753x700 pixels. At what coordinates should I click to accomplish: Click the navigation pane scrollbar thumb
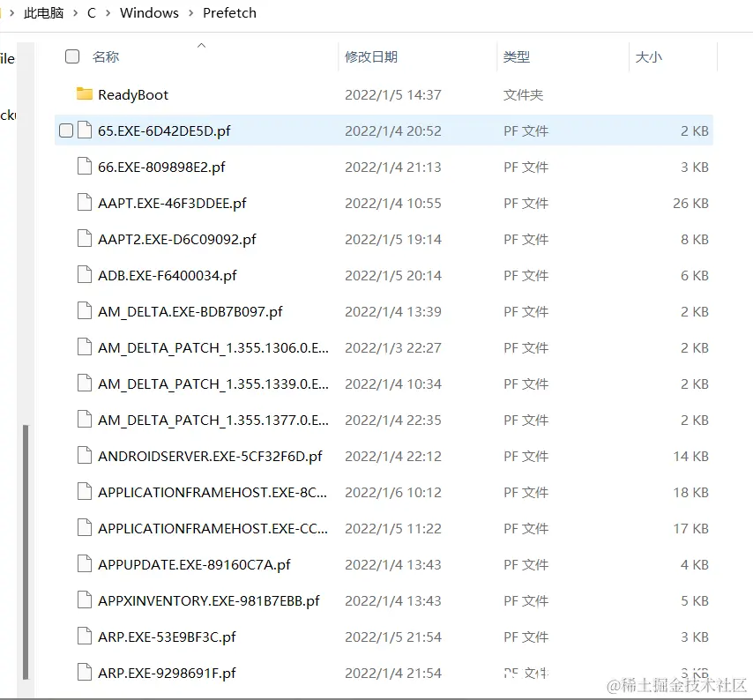[26, 552]
